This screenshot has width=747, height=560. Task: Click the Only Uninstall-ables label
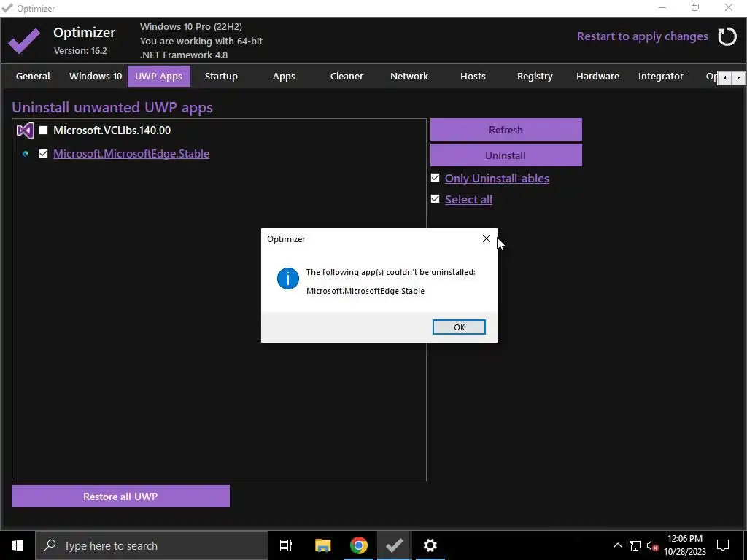[x=497, y=178]
